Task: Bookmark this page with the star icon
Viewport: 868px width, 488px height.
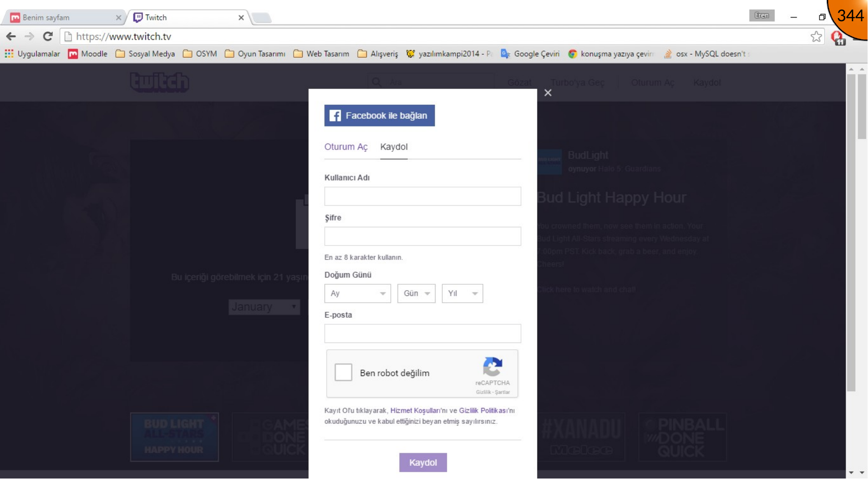Action: (x=816, y=37)
